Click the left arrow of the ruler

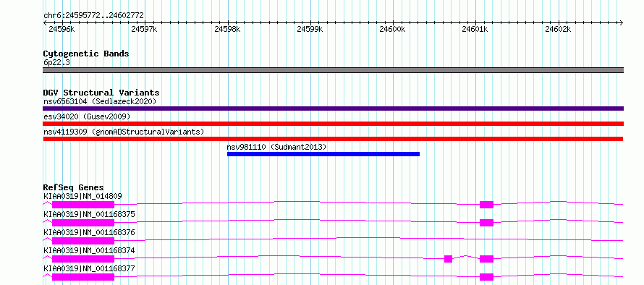click(x=45, y=23)
